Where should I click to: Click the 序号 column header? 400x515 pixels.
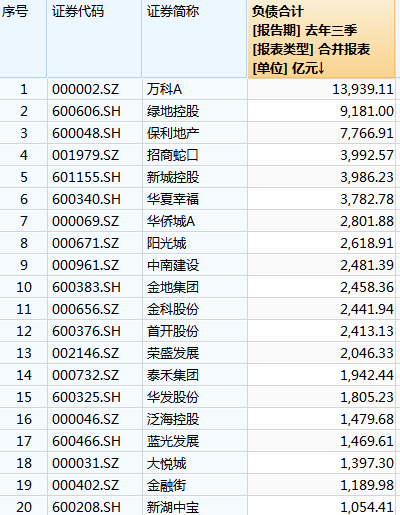click(x=23, y=39)
